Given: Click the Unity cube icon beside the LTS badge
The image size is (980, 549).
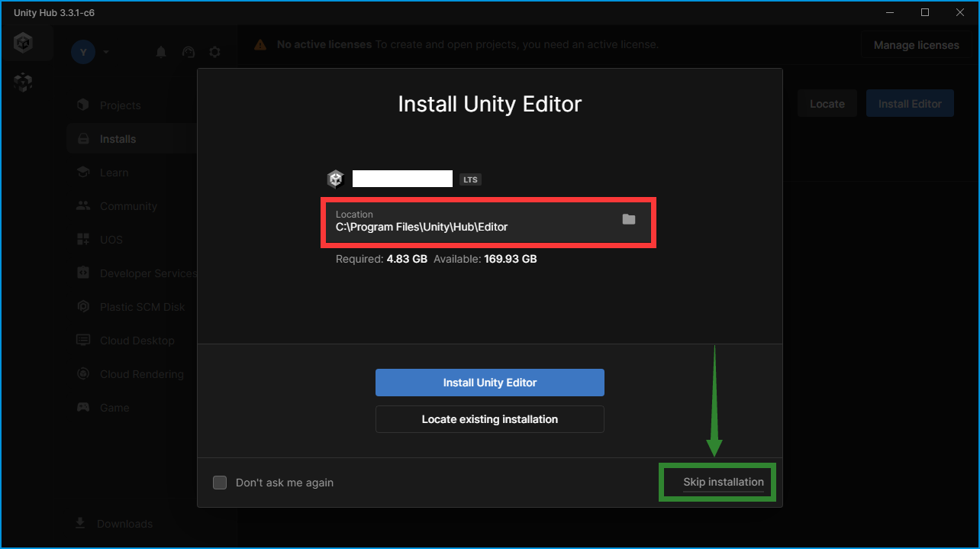Looking at the screenshot, I should 335,179.
